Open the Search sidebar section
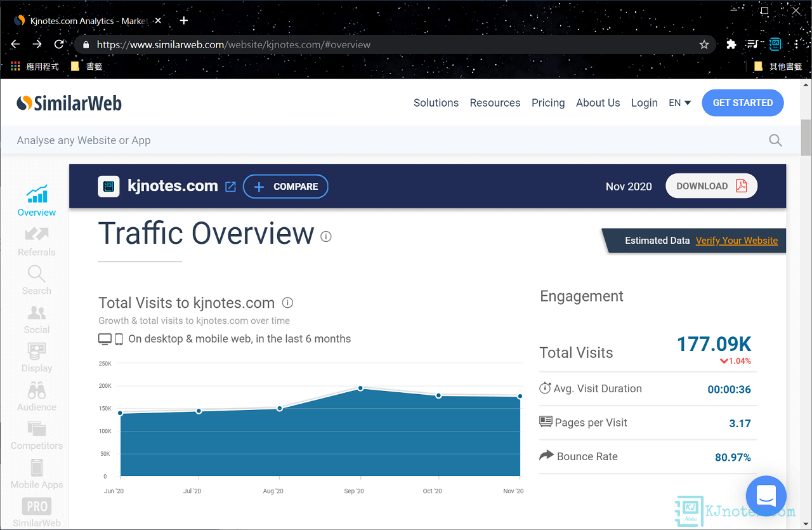Viewport: 812px width, 530px height. [37, 280]
